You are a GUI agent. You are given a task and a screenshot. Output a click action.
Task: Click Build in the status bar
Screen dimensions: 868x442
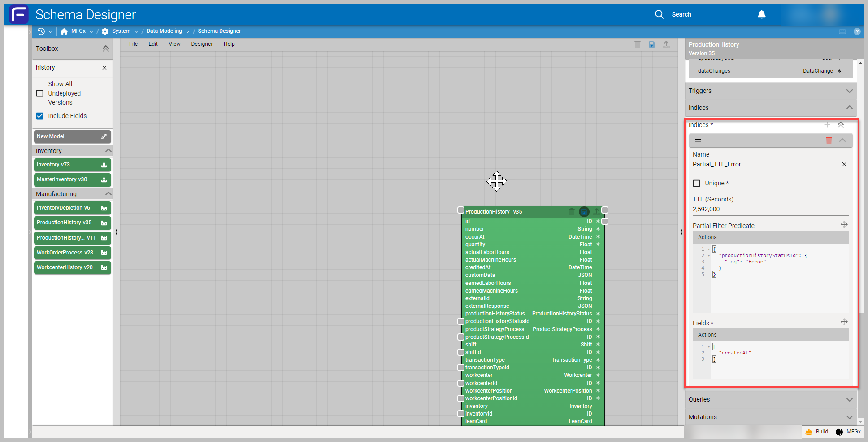(x=817, y=432)
